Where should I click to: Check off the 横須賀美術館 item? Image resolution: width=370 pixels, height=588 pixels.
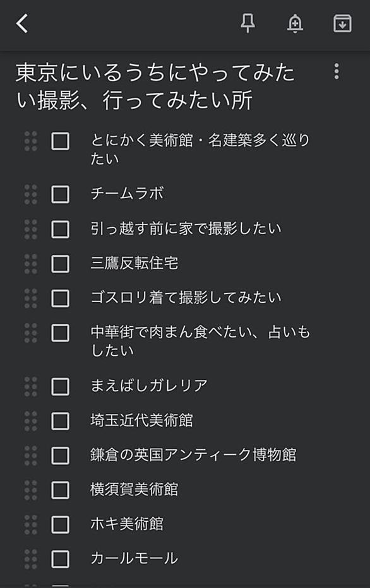click(60, 490)
